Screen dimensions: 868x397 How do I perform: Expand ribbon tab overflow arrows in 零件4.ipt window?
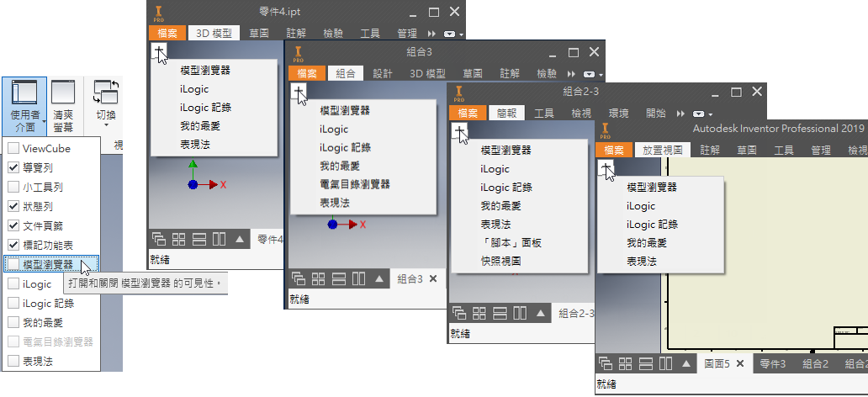point(432,34)
